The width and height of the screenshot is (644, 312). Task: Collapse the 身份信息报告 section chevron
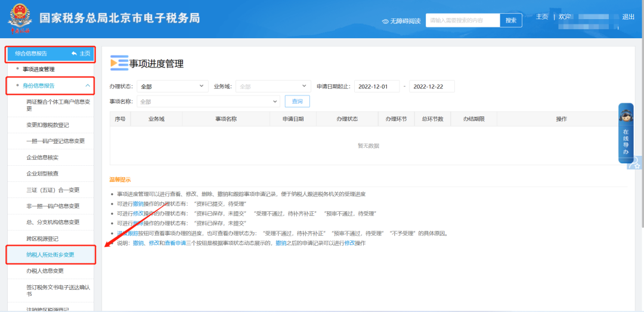[88, 86]
